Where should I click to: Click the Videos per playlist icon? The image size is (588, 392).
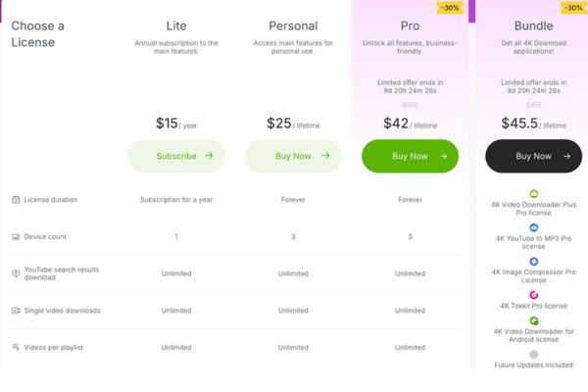[16, 347]
